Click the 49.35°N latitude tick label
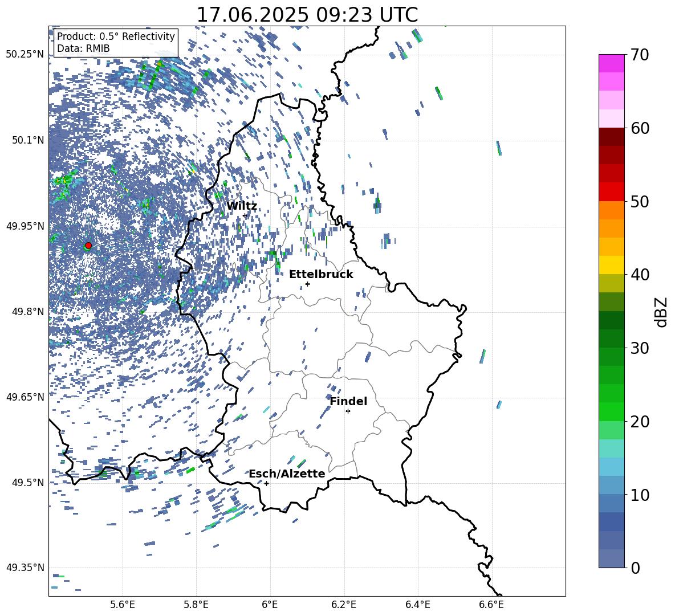This screenshot has width=675, height=616. (25, 568)
